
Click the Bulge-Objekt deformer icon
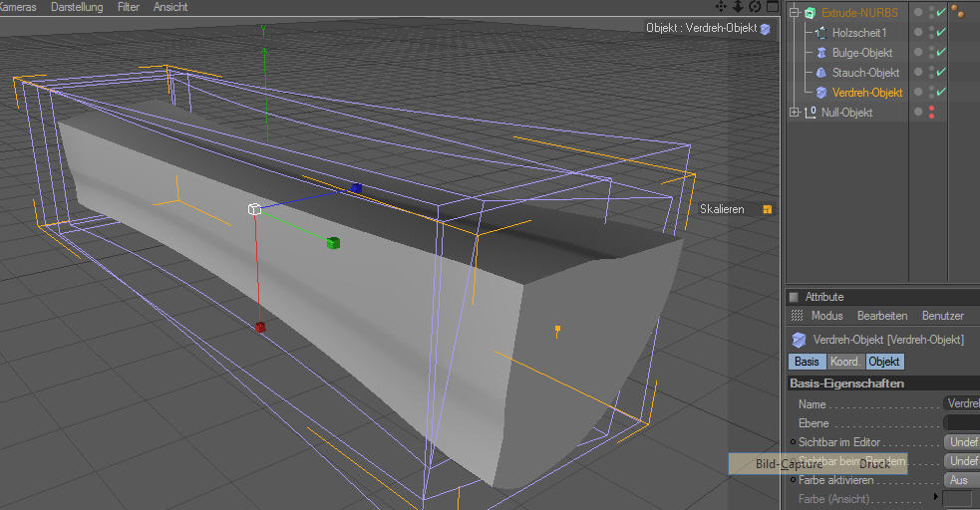point(821,53)
